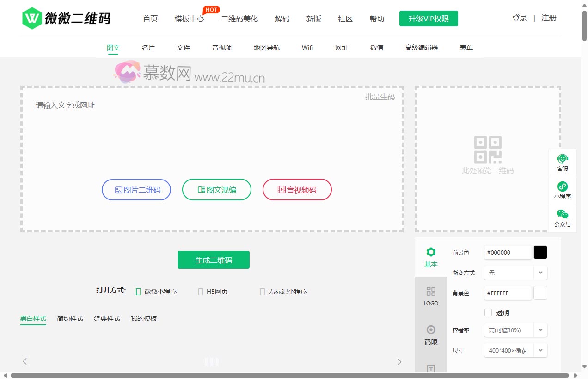Select the 音视频码 audio-video code option

297,189
